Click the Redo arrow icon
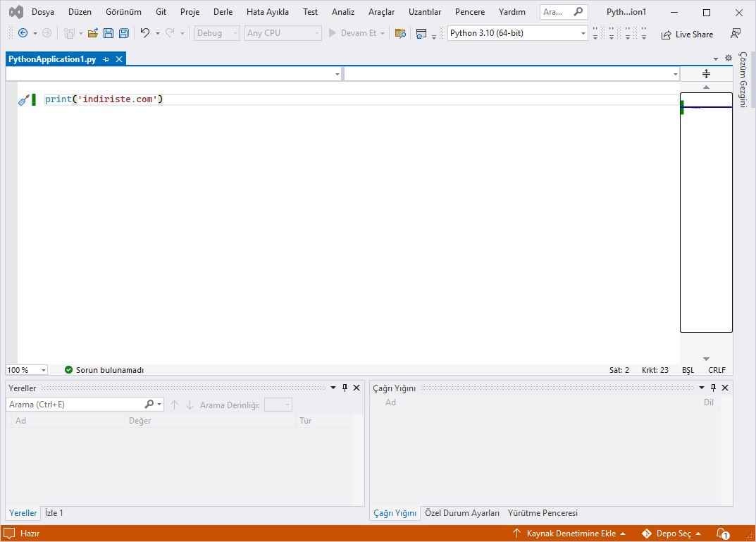 point(170,33)
